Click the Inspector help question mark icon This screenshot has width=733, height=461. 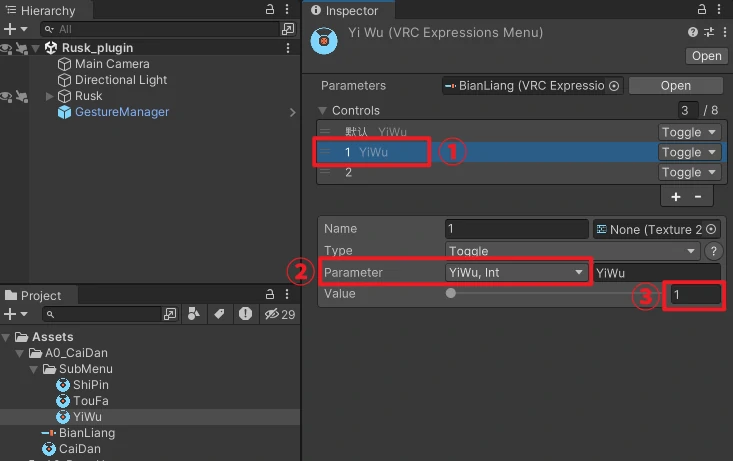coord(693,33)
